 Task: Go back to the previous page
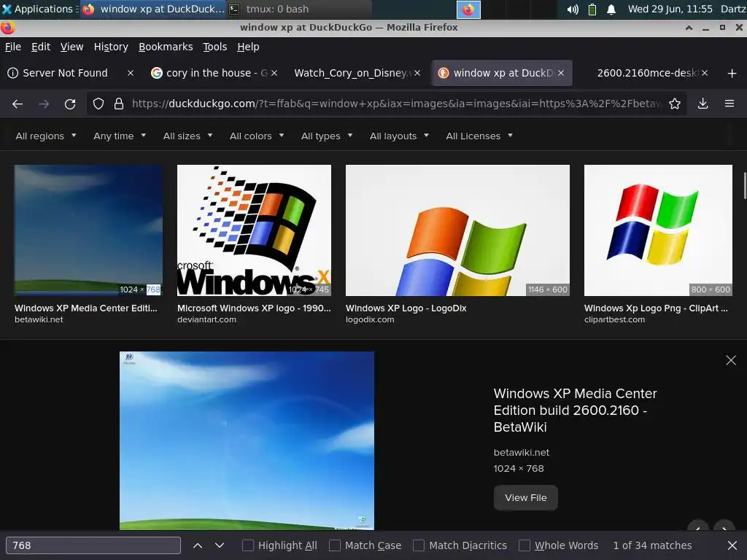tap(18, 104)
